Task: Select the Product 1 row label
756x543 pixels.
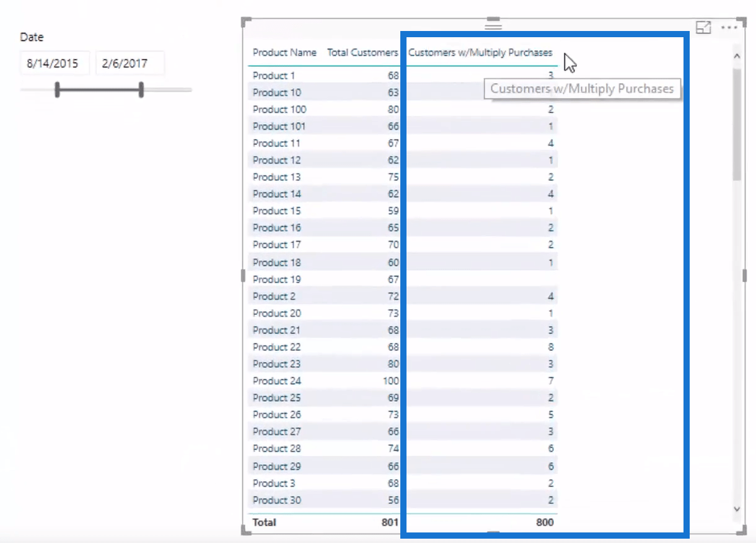Action: pyautogui.click(x=274, y=76)
